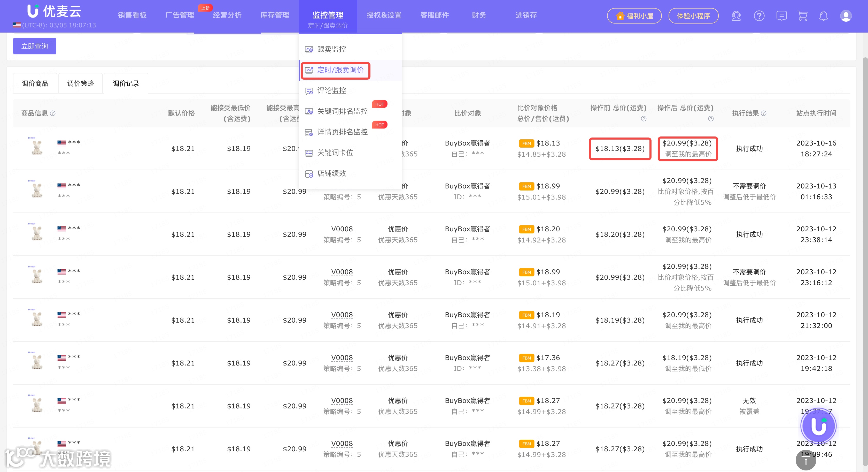
Task: Click the customer service headset icon
Action: coord(736,16)
